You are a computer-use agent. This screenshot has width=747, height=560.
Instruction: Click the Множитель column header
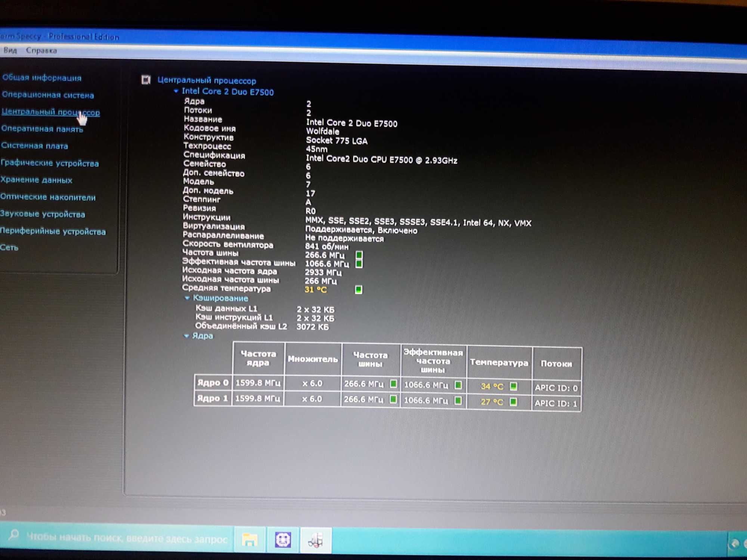click(313, 359)
